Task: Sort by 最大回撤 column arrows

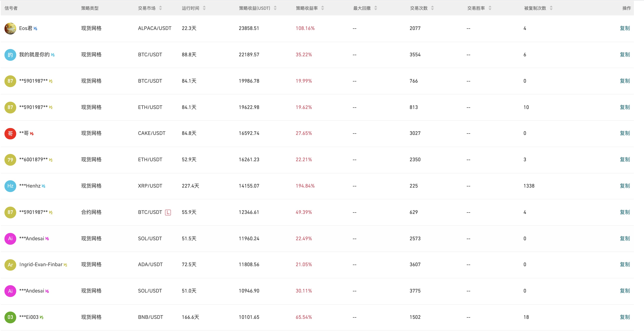Action: coord(375,8)
